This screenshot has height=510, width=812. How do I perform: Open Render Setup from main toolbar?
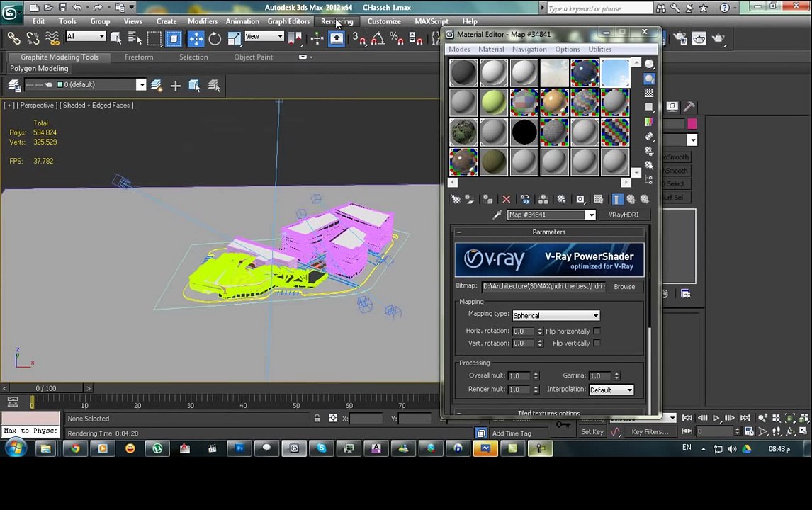[x=680, y=38]
